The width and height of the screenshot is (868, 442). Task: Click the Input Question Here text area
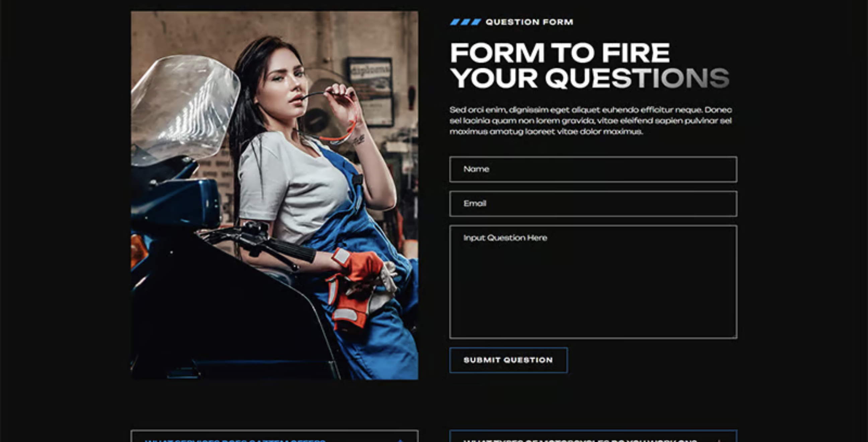[593, 282]
